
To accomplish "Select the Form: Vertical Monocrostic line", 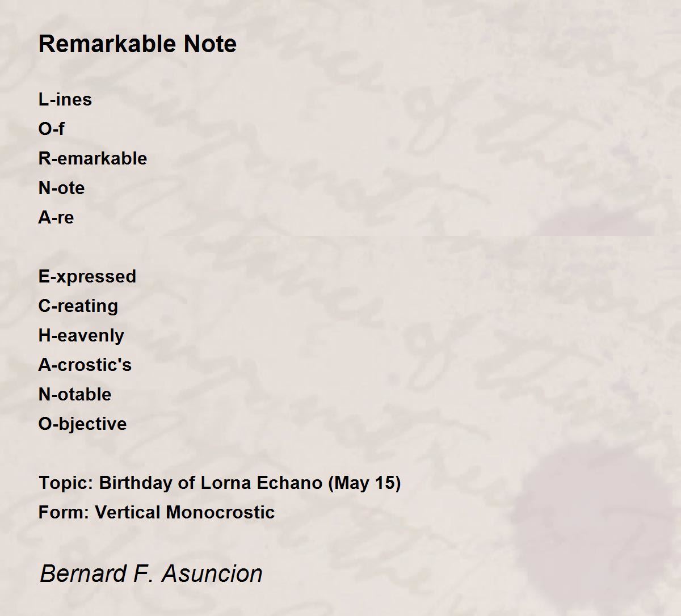I will click(157, 513).
